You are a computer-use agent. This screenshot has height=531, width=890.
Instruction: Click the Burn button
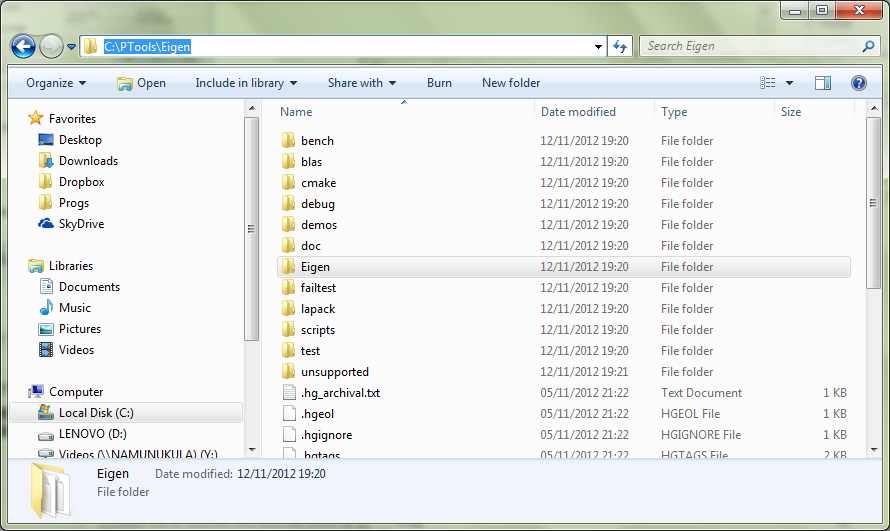tap(439, 83)
